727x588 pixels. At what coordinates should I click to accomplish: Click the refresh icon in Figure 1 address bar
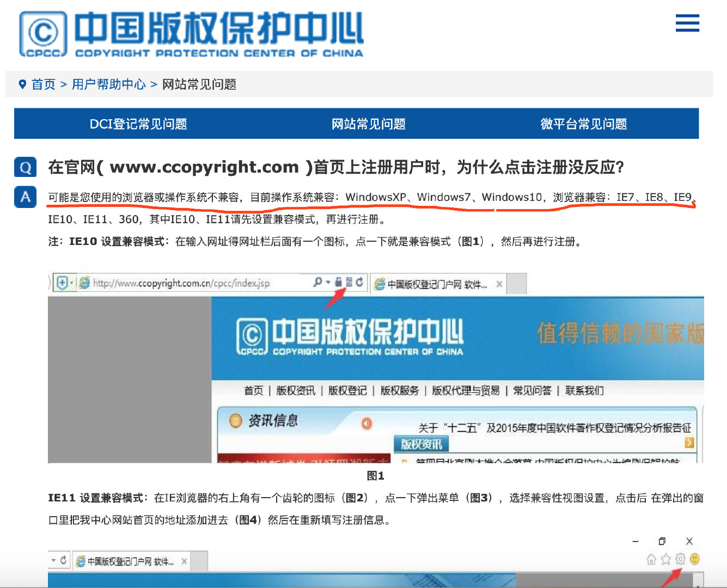359,282
